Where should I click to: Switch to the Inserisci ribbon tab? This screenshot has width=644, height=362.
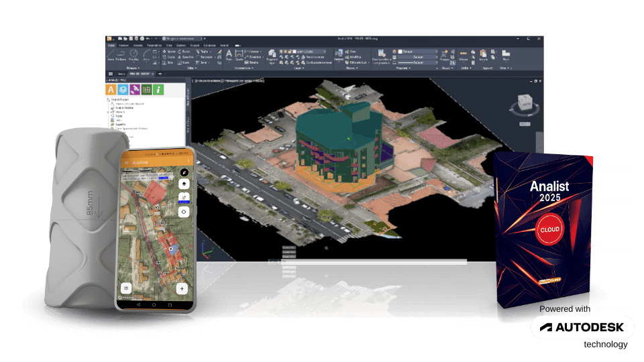[125, 45]
